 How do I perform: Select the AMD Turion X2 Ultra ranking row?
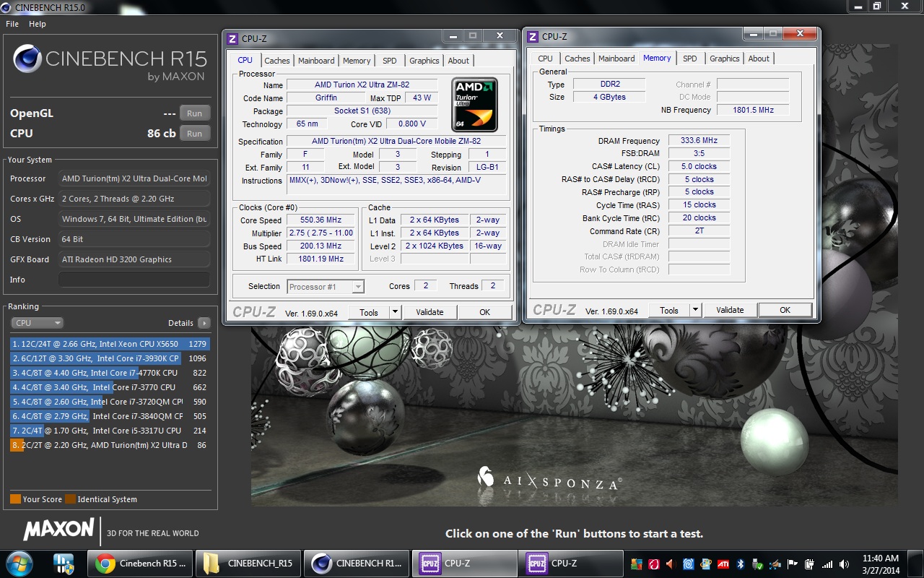click(x=110, y=445)
